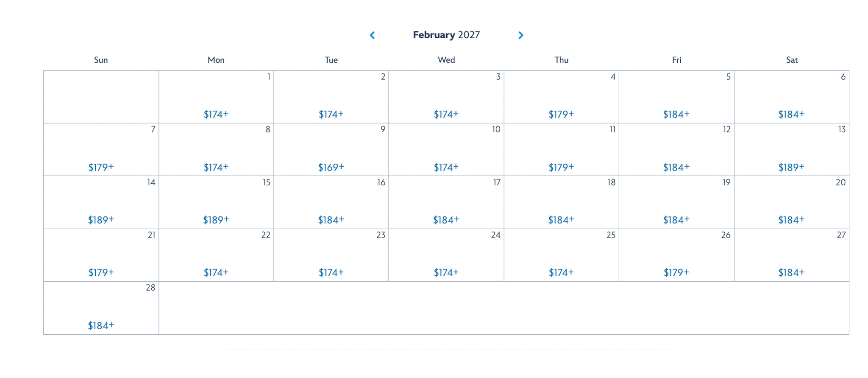Screen dimensions: 868x378
Task: Click the February 2027 month title
Action: click(x=446, y=35)
